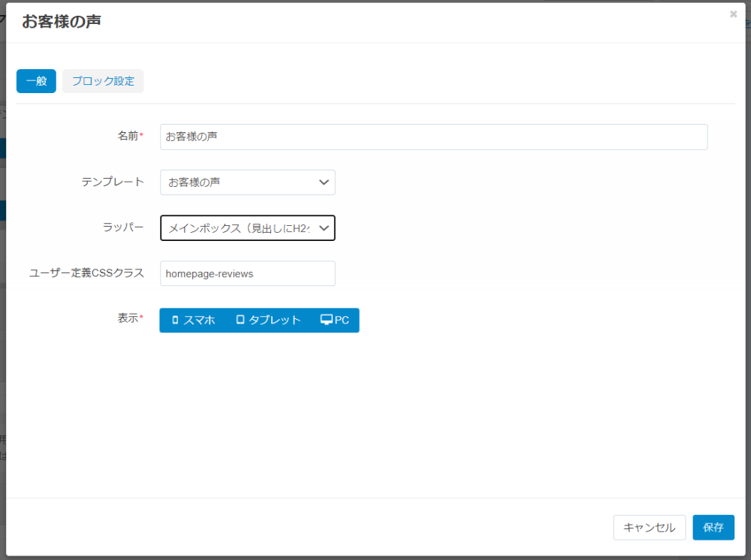Focus the 名前 text field

tap(433, 137)
